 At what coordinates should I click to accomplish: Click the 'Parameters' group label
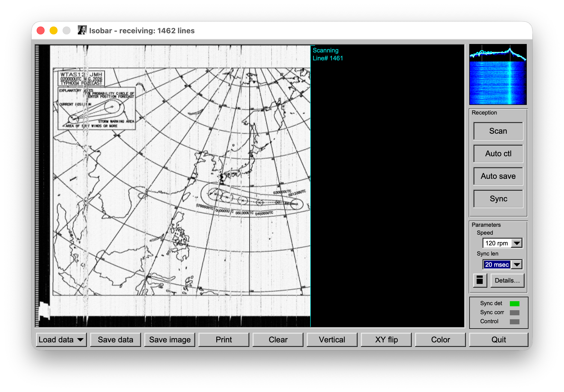tap(486, 225)
